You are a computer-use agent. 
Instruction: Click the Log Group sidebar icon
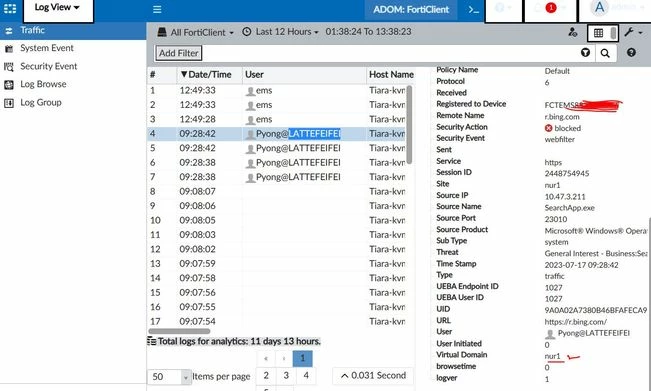[x=9, y=103]
